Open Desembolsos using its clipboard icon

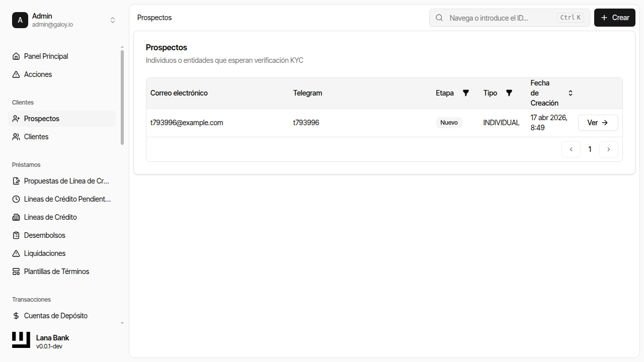point(16,235)
